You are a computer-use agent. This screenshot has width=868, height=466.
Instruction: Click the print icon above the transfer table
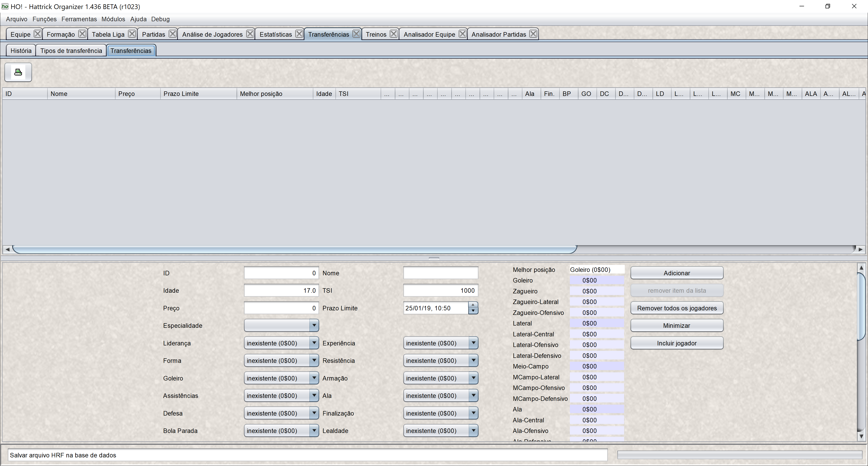point(18,72)
